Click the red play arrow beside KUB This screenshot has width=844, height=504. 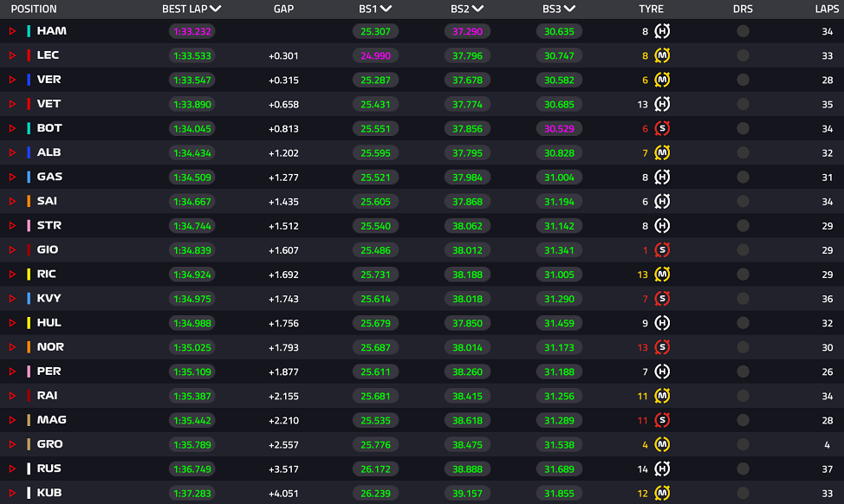(x=12, y=493)
